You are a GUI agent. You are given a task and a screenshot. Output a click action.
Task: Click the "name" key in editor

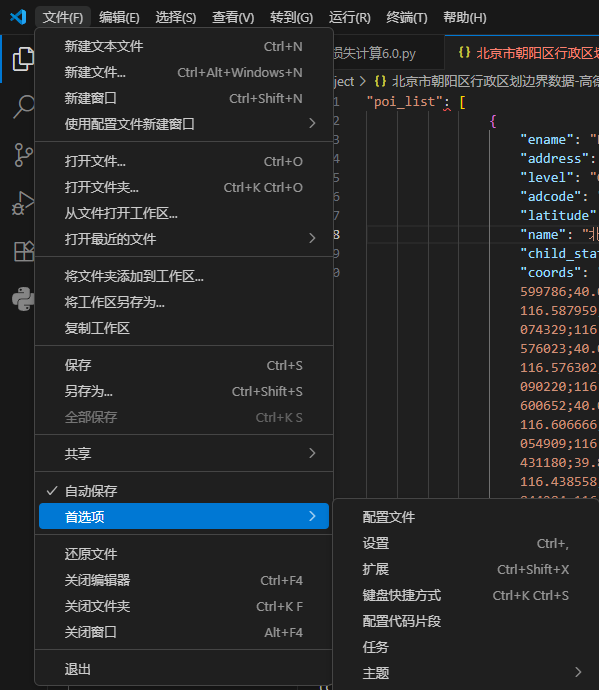543,234
